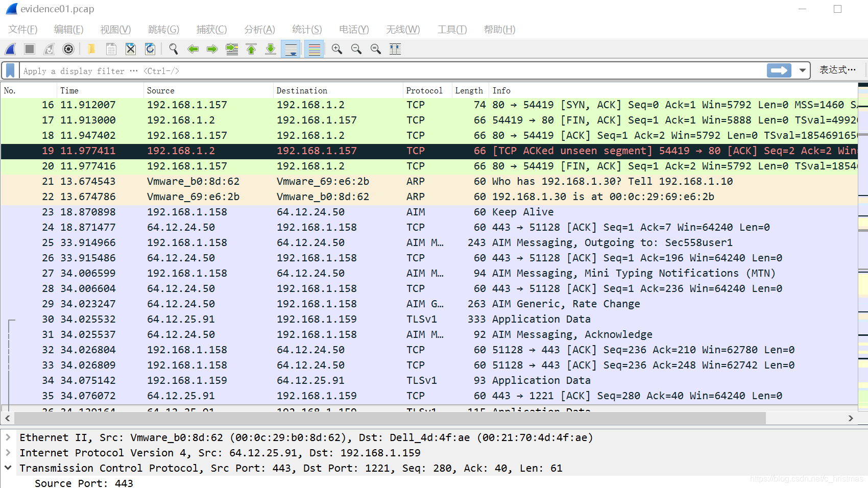Toggle auto-scroll during live capture
This screenshot has height=488, width=868.
pos(291,49)
